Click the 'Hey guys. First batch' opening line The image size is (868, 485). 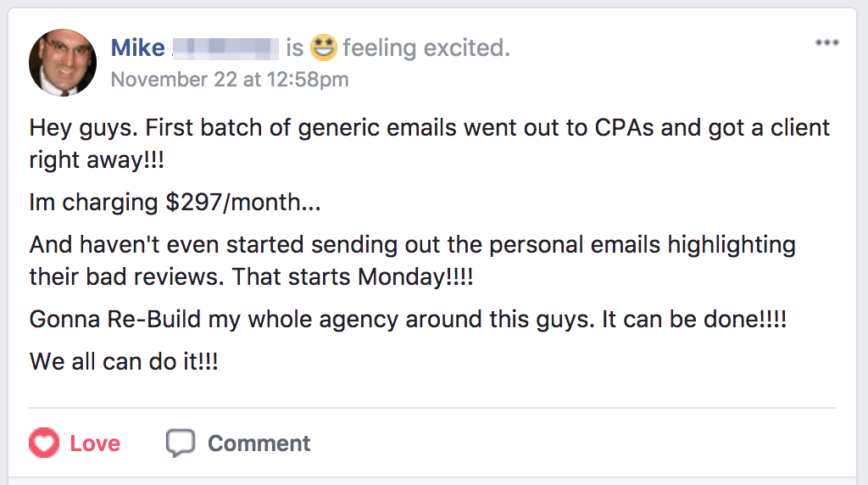pyautogui.click(x=430, y=128)
